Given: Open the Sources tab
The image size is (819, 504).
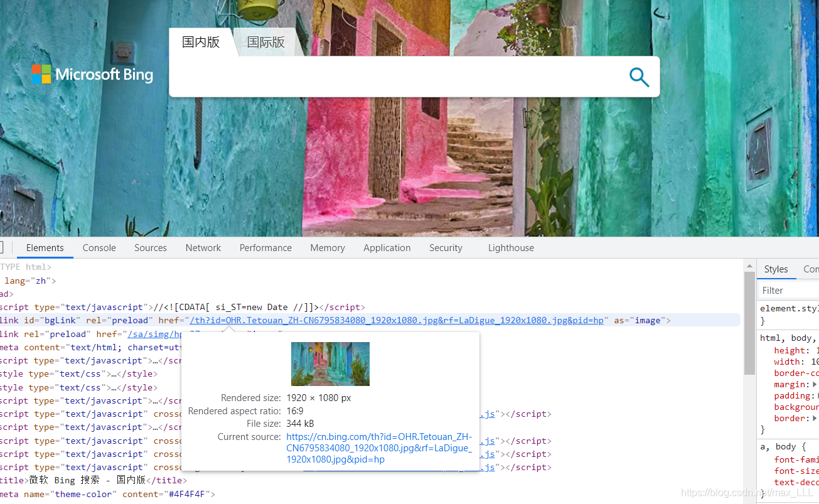Looking at the screenshot, I should point(151,248).
